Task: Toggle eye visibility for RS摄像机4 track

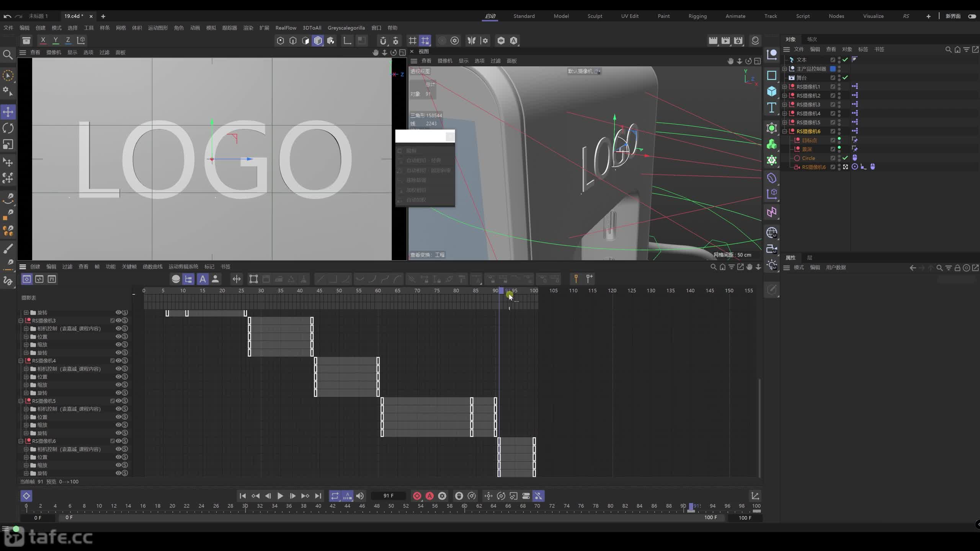Action: (118, 360)
